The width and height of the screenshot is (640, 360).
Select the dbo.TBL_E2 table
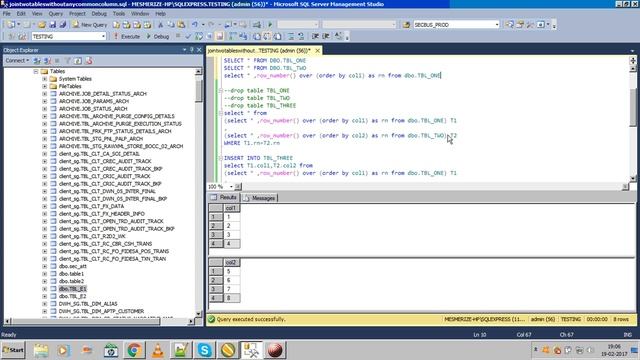point(72,296)
